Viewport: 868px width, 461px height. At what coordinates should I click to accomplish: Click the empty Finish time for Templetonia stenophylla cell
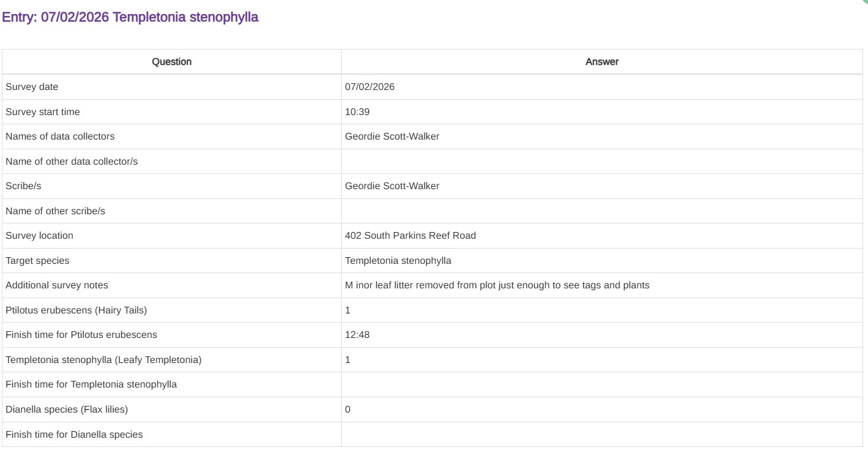(602, 384)
